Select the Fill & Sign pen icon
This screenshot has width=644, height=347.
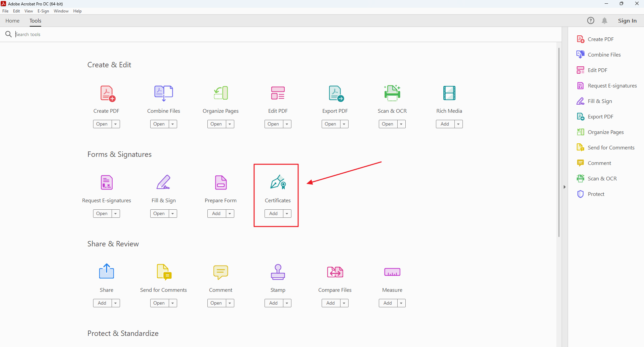(x=164, y=182)
